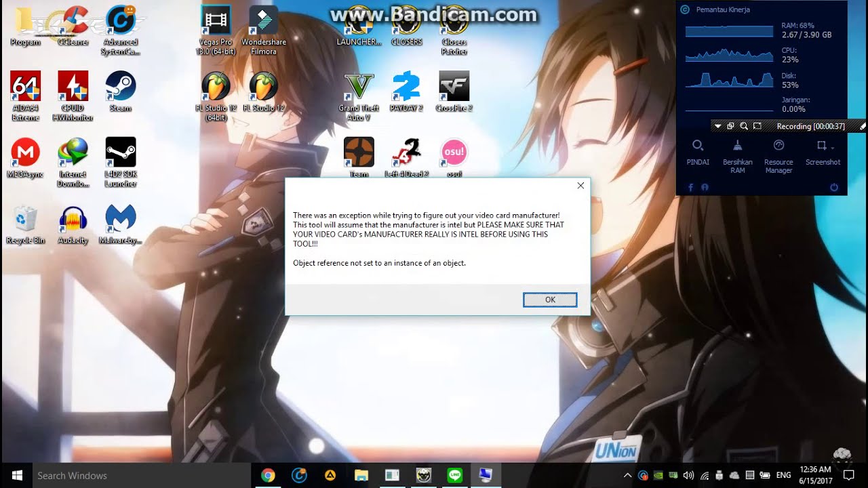868x488 pixels.
Task: Click power icon in performance widget
Action: tap(834, 187)
